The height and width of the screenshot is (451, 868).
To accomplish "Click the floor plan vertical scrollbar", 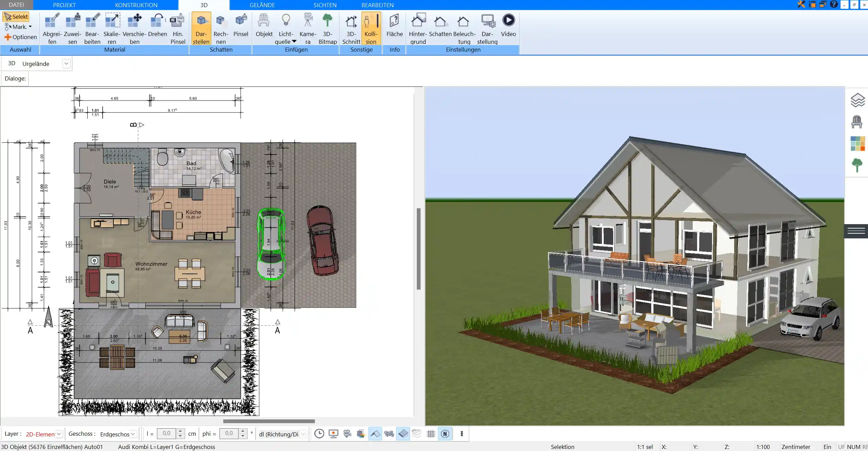I will (419, 249).
